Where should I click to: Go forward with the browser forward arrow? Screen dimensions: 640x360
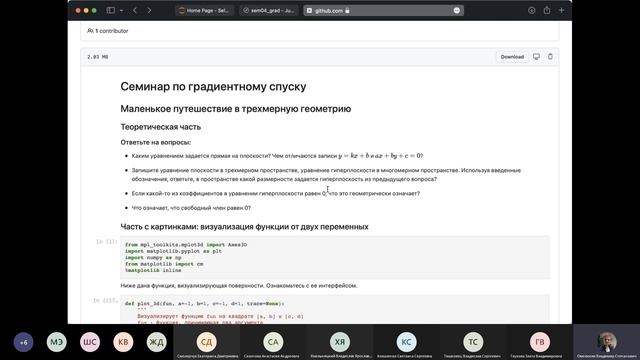pyautogui.click(x=149, y=10)
